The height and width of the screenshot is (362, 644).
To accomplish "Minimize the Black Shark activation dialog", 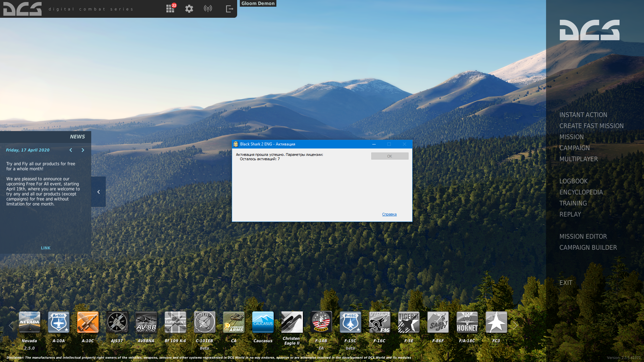I will [374, 144].
